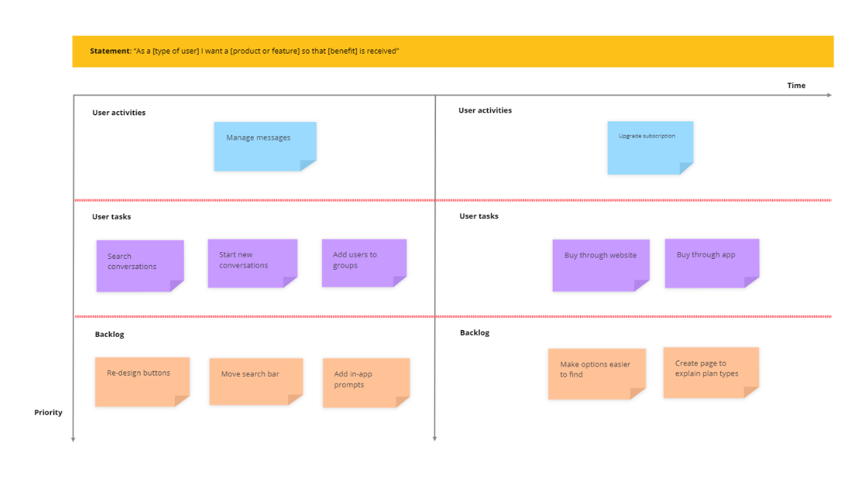Select the left User activities heading

pos(119,113)
